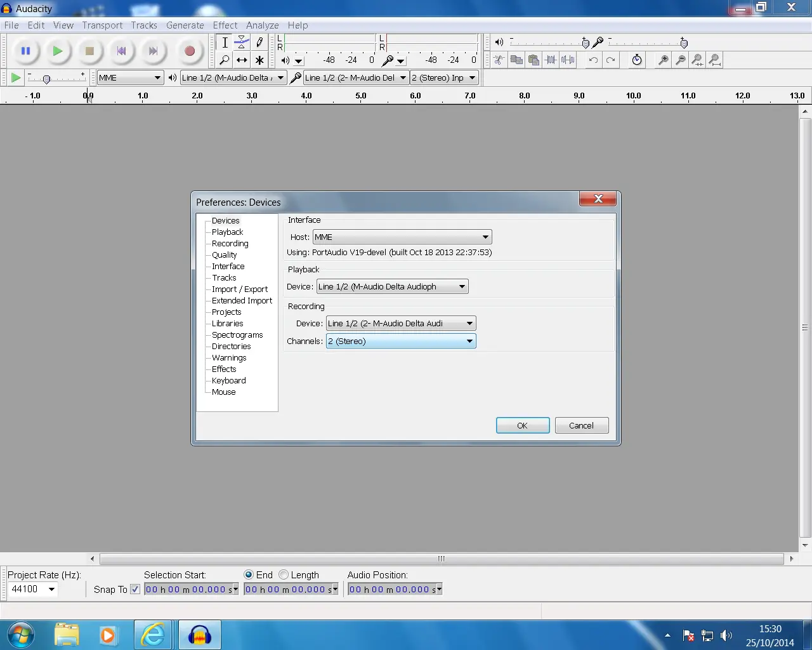
Task: Open the Playback Device dropdown in Preferences
Action: (x=393, y=286)
